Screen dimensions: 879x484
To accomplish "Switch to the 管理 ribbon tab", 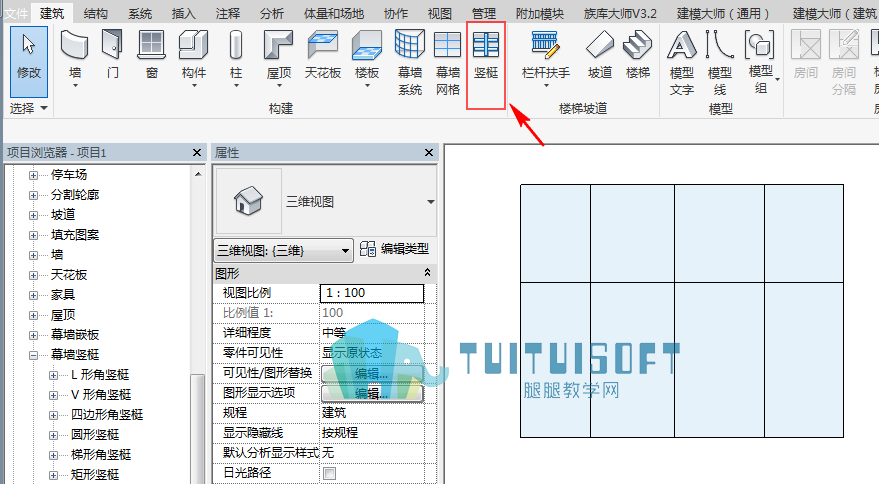I will (x=484, y=13).
